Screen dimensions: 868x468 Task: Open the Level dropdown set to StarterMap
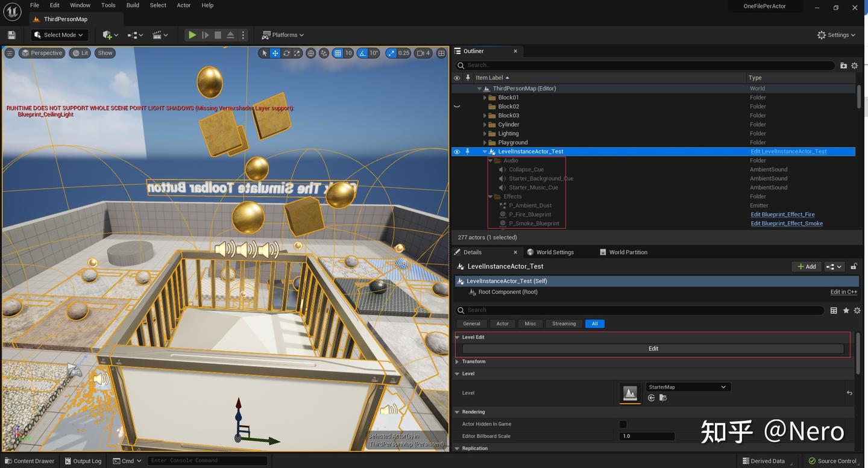pos(687,387)
